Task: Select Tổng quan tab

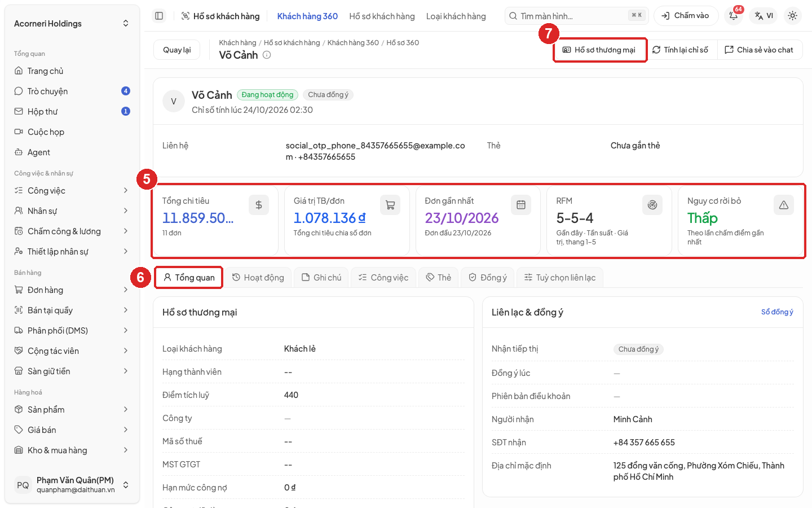Action: pyautogui.click(x=189, y=278)
